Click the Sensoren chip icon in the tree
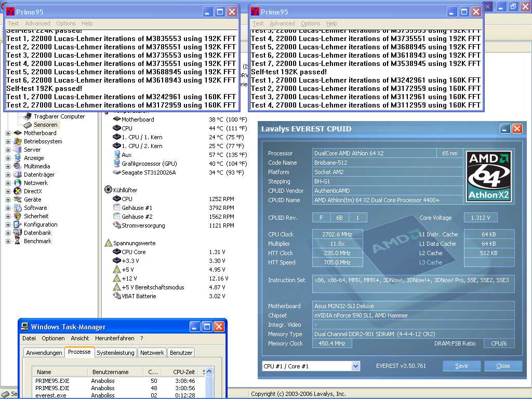 pyautogui.click(x=28, y=125)
